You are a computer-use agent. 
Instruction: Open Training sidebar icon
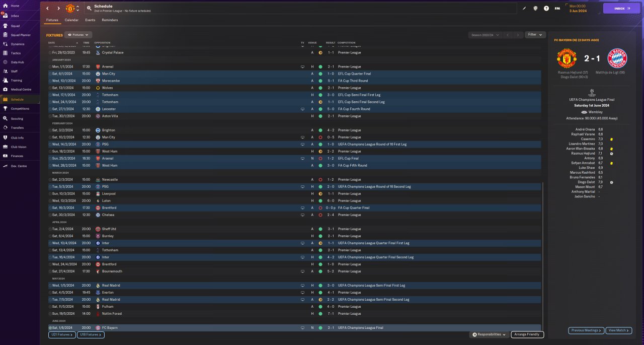[5, 80]
